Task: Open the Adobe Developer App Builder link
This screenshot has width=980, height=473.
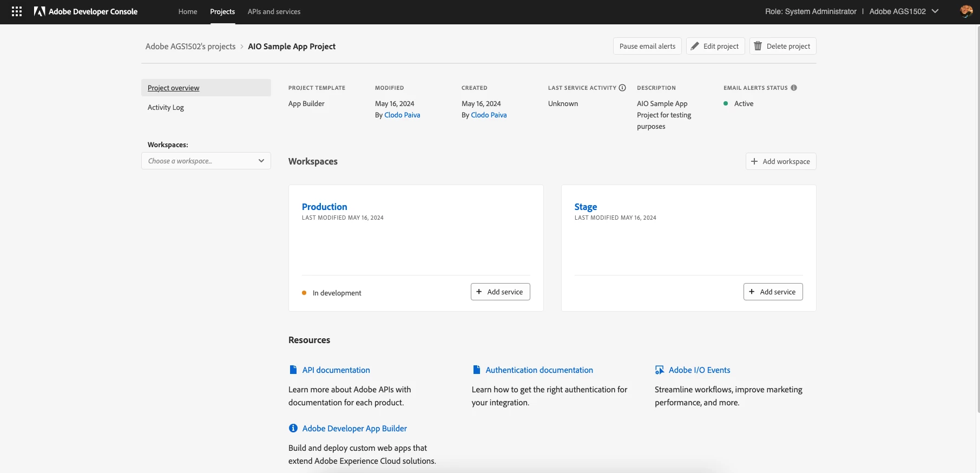Action: [354, 429]
